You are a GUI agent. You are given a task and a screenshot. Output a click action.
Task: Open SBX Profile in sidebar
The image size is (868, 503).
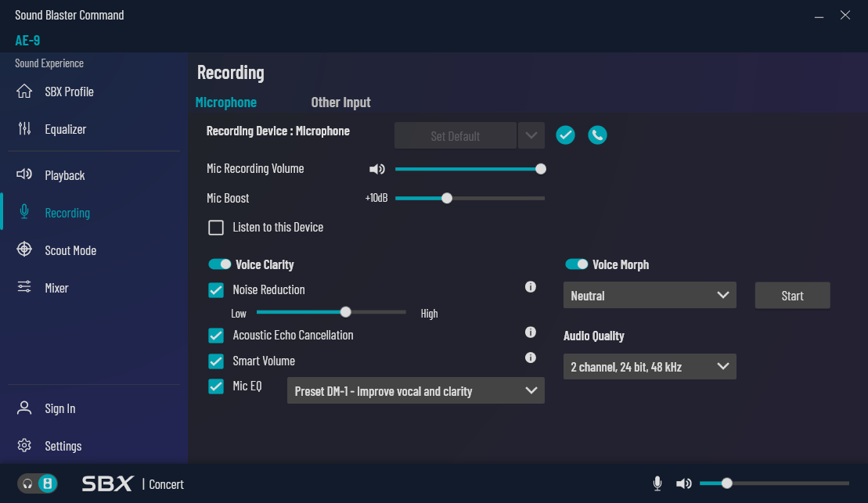69,92
